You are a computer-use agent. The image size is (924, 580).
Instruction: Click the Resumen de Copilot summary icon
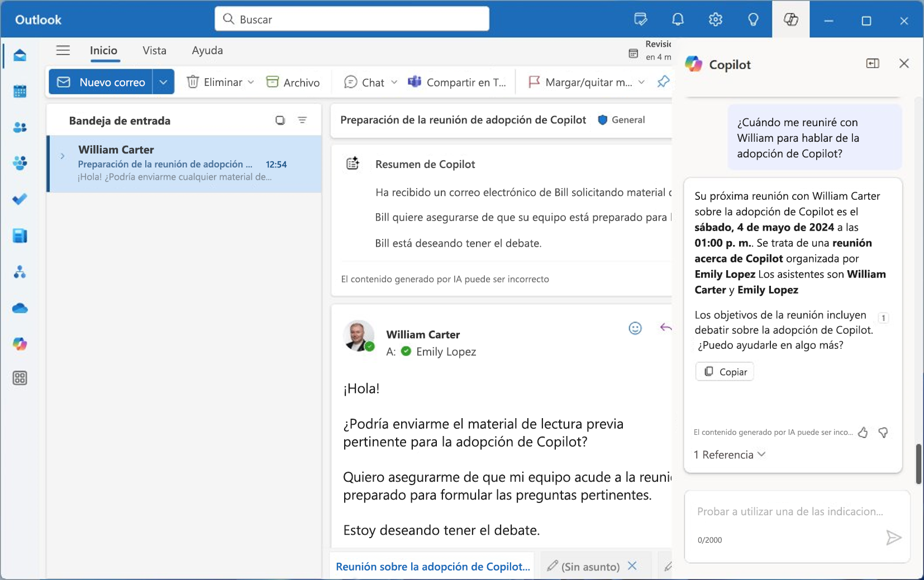[x=353, y=163]
